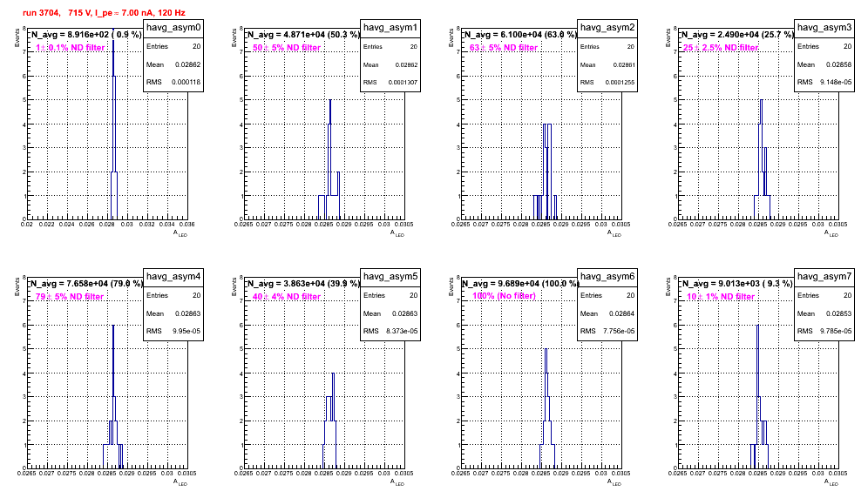Click the histogram bars in havg_asym2 plot

546,172
